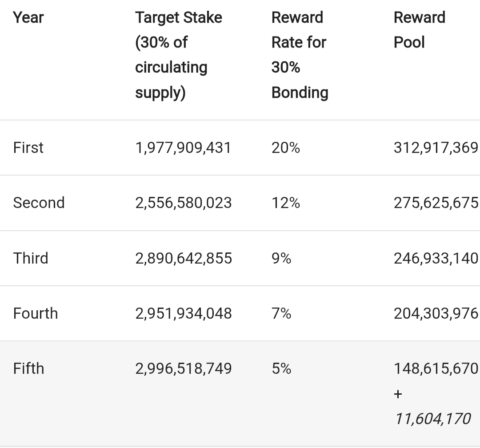This screenshot has width=480, height=448.
Task: Click the Third year row label
Action: pos(31,258)
